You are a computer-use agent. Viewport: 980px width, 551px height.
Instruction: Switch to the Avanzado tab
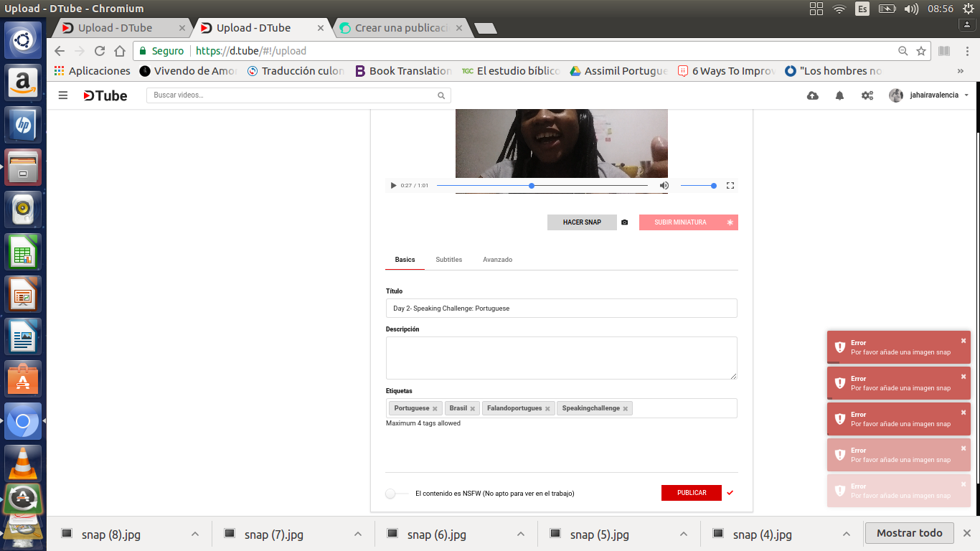pyautogui.click(x=497, y=260)
